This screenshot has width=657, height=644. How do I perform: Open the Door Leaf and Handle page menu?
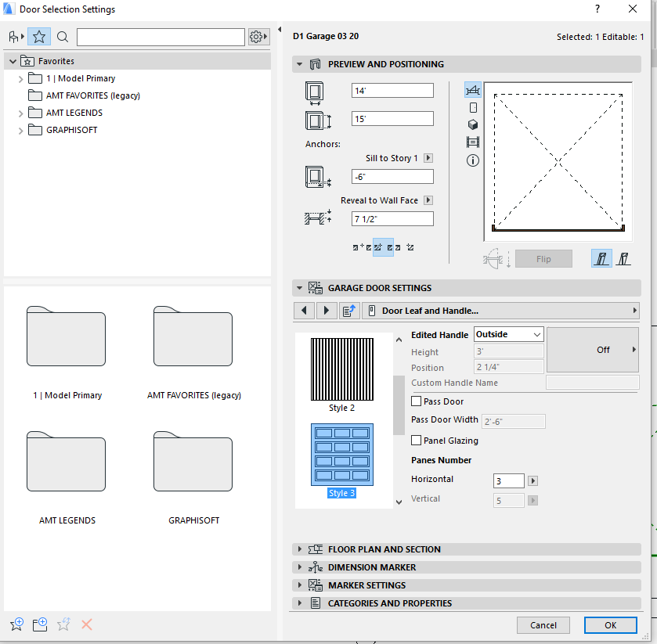coord(500,311)
